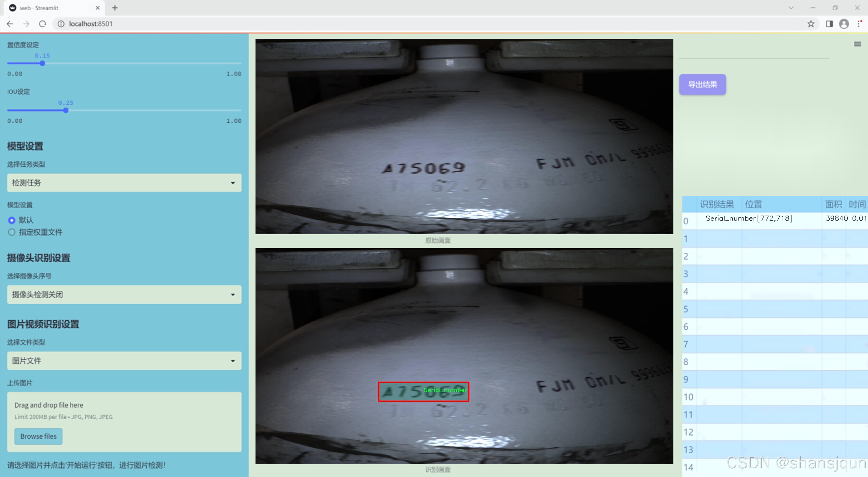868x477 pixels.
Task: Open the Chrome profile avatar
Action: [x=844, y=24]
